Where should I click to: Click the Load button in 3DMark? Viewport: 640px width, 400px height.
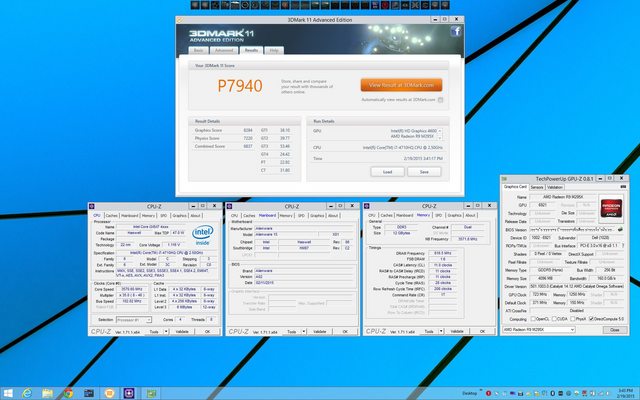pos(387,172)
